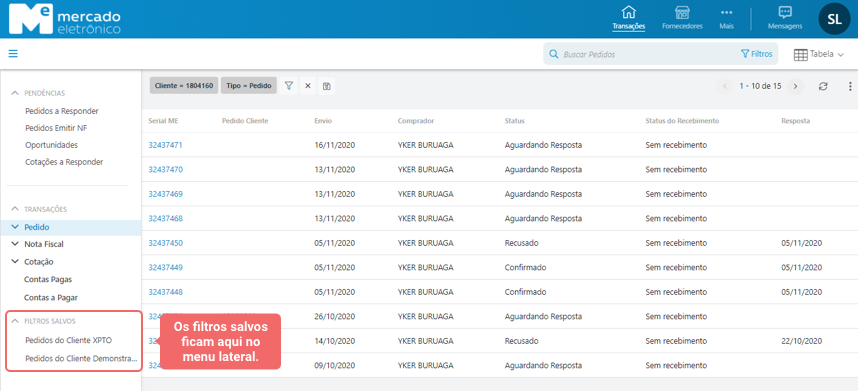
Task: Select the Tipo = Pedido filter chip
Action: click(x=249, y=86)
